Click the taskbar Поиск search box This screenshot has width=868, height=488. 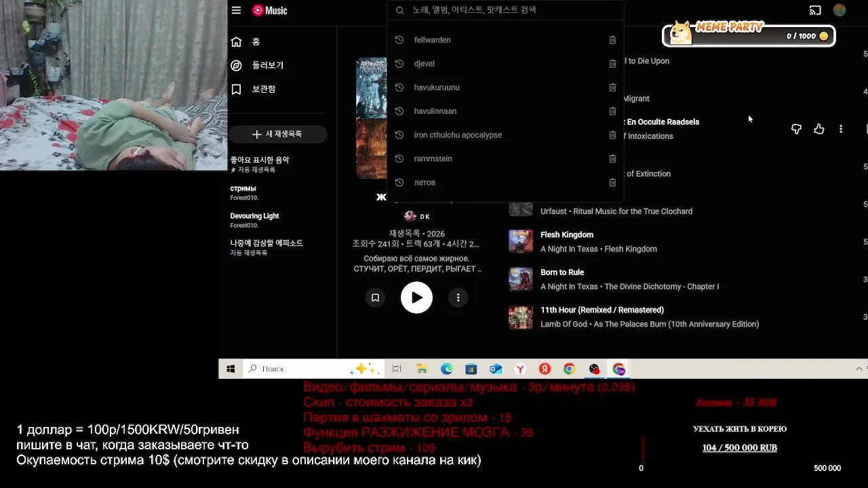pyautogui.click(x=314, y=369)
